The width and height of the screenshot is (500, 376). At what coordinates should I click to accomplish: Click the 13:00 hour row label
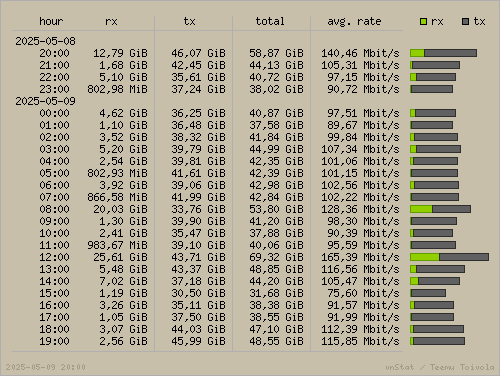(x=54, y=269)
